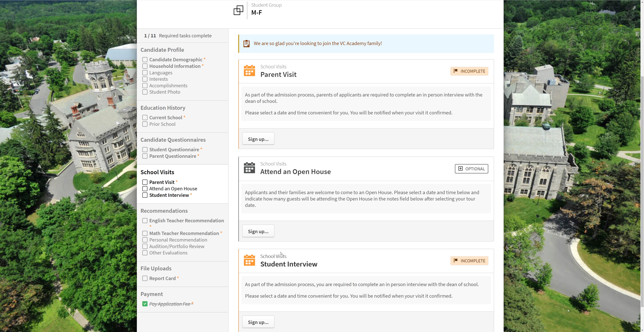Check the Student Photo checkbox
644x332 pixels.
145,92
